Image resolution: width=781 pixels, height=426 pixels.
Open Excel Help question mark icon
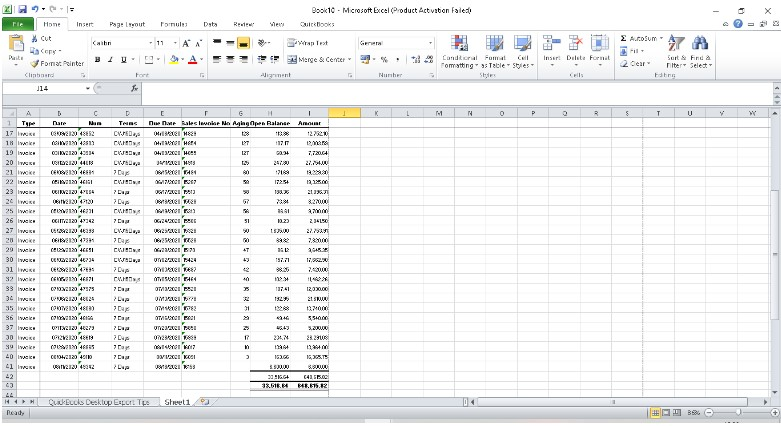coord(738,23)
